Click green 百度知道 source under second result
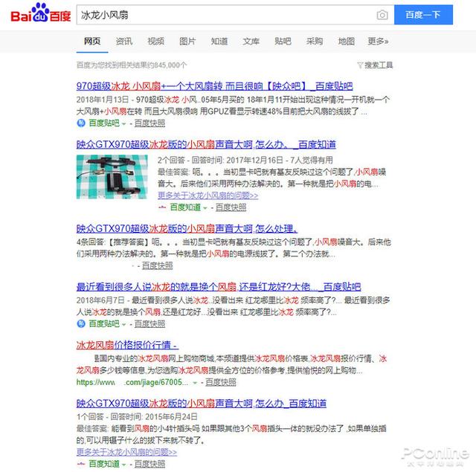This screenshot has width=476, height=472. point(185,207)
